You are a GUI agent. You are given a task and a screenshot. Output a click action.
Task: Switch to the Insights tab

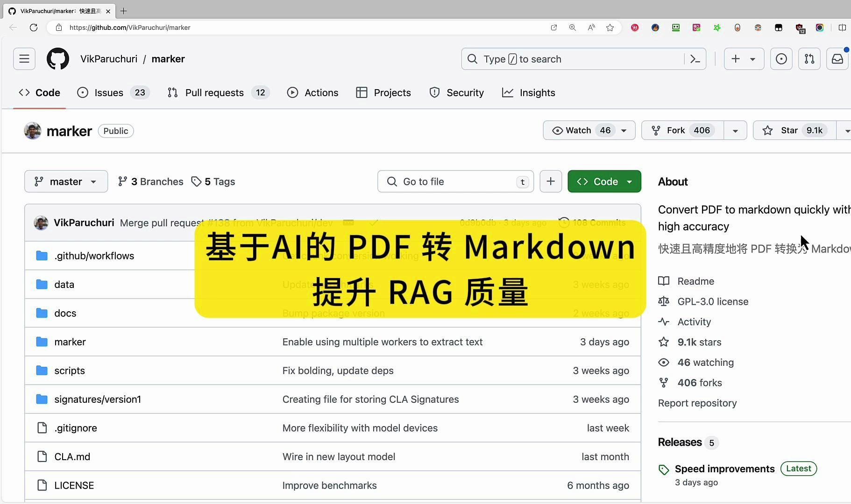click(529, 92)
